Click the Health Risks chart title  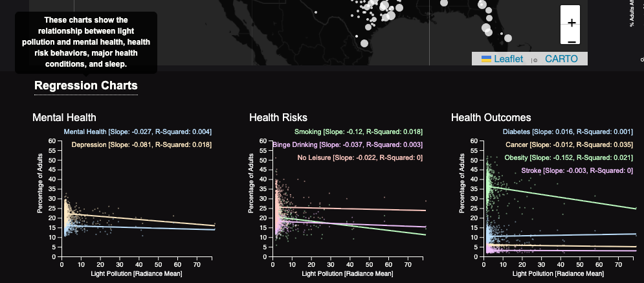(x=278, y=117)
